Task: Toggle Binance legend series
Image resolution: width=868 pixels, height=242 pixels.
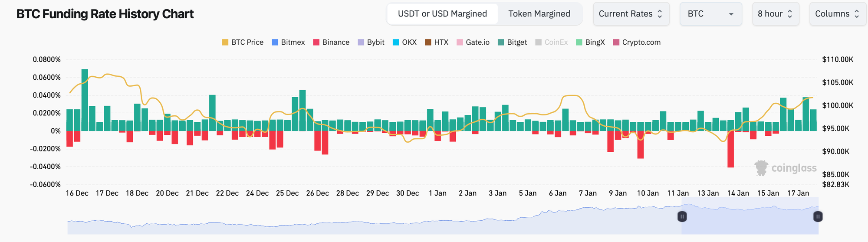Action: click(331, 42)
